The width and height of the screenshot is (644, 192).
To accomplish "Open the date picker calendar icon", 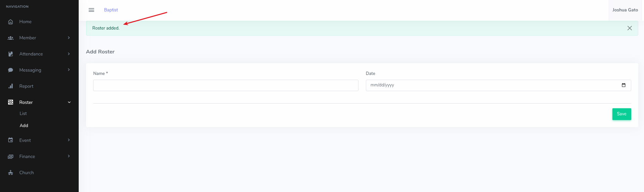I will (x=623, y=85).
